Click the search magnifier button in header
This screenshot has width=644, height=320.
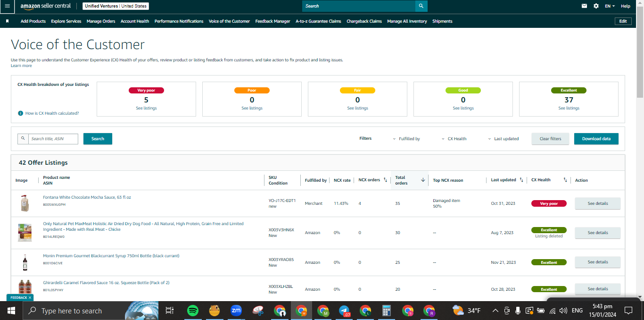[x=421, y=6]
